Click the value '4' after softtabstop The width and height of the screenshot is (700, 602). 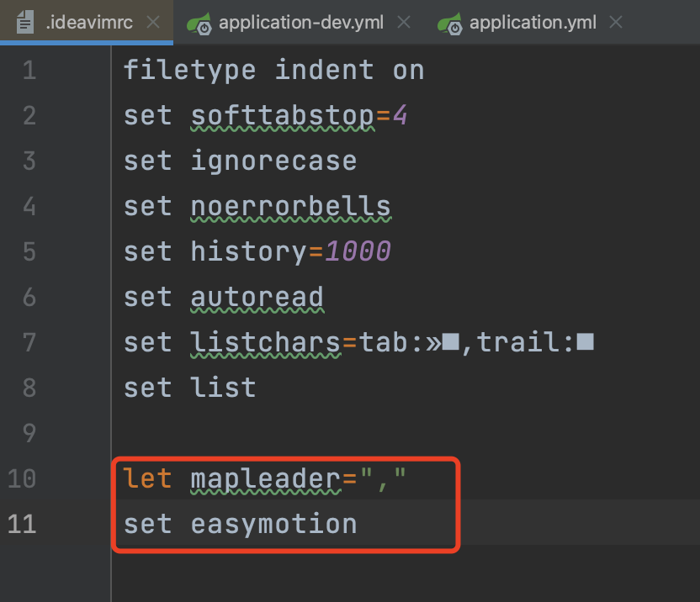(x=400, y=116)
